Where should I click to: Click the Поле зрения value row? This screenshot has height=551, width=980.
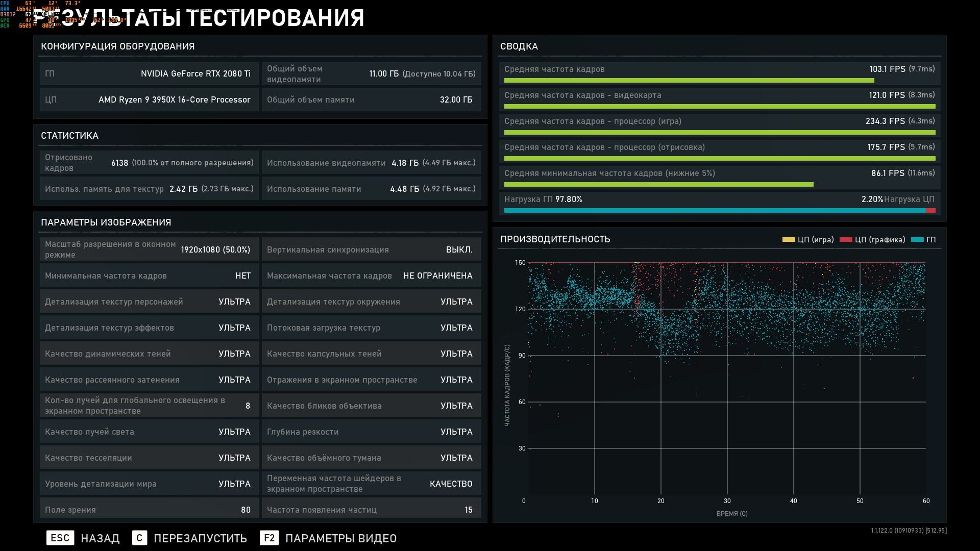point(149,509)
